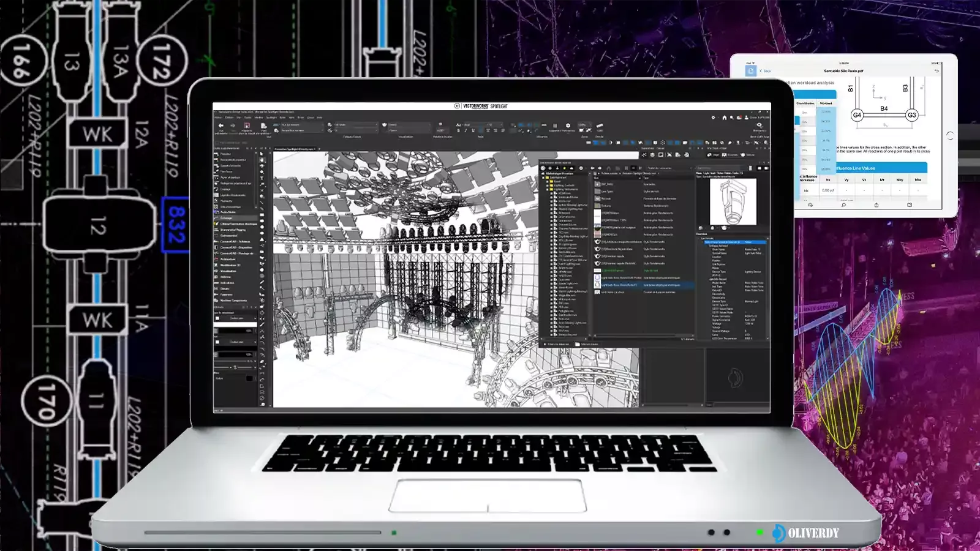This screenshot has width=980, height=551.
Task: Select the Text tool in the side toolbar
Action: point(262,178)
